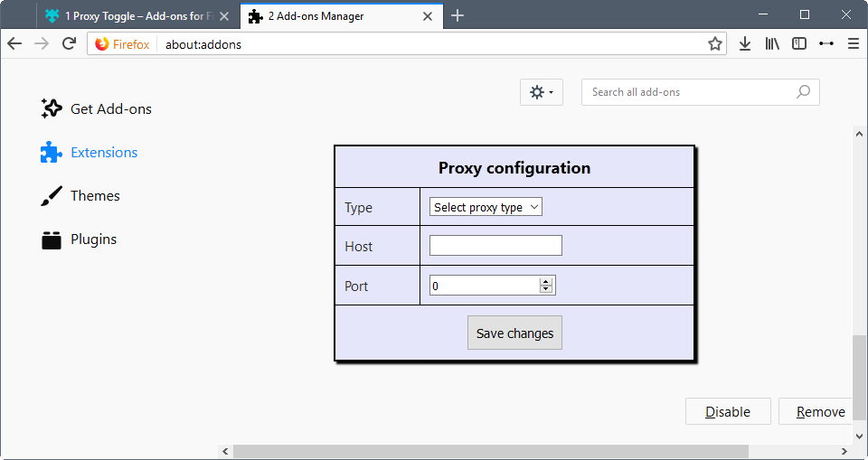
Task: Switch to the Add-ons Manager tab
Action: pyautogui.click(x=341, y=16)
